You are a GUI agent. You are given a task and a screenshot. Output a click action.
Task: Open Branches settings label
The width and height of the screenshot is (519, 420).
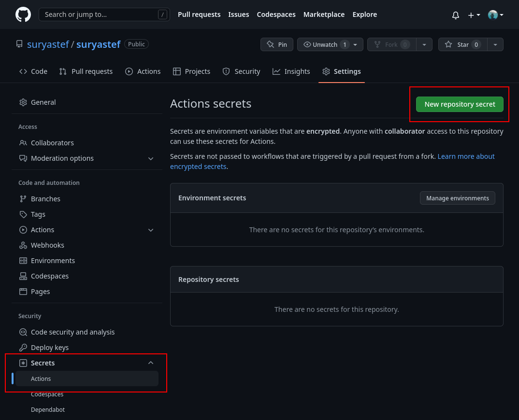46,199
